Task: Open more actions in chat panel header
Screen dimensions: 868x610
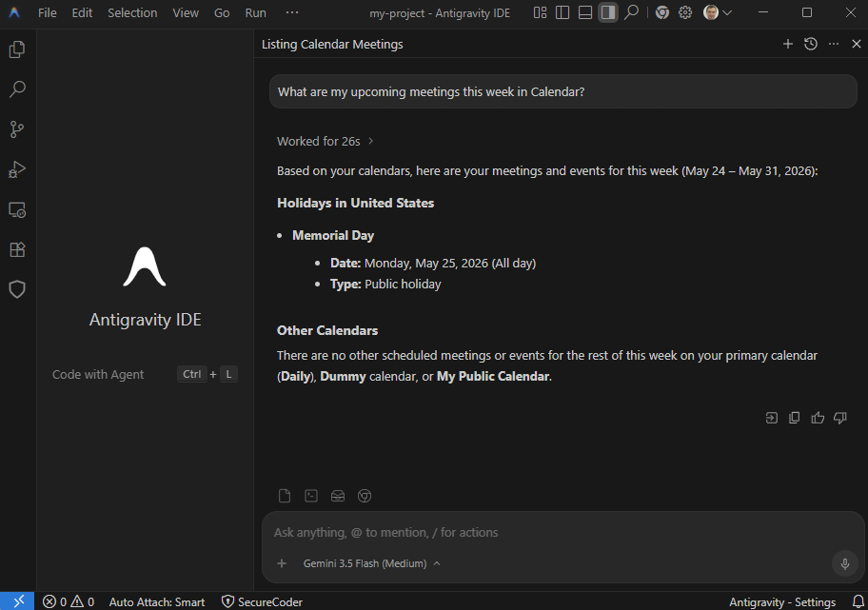Action: [x=834, y=44]
